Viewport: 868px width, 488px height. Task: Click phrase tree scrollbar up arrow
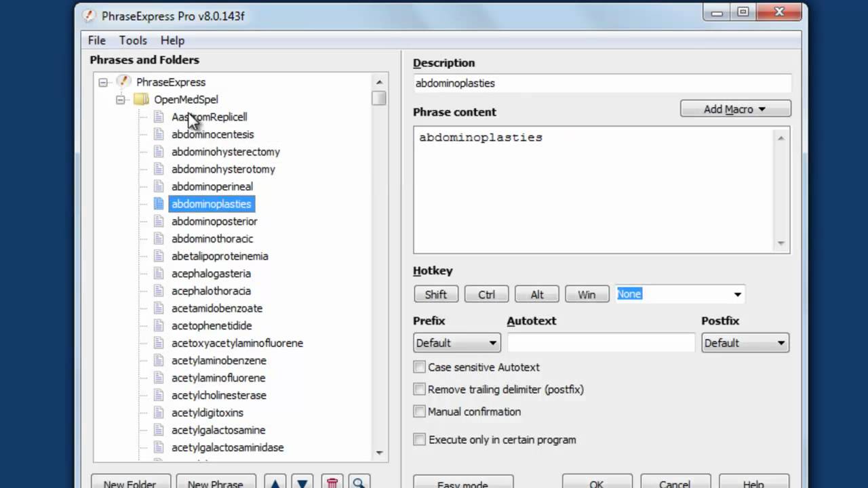coord(379,82)
